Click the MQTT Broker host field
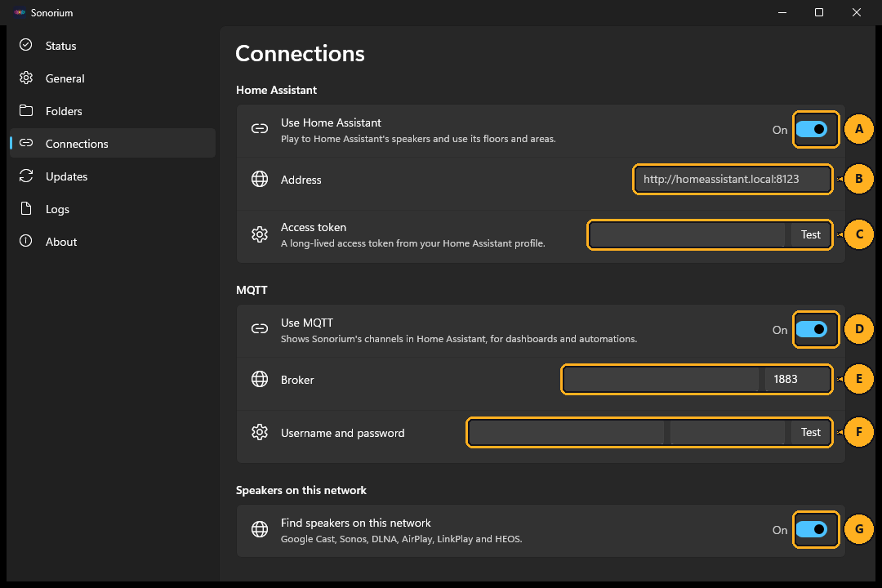 click(661, 379)
